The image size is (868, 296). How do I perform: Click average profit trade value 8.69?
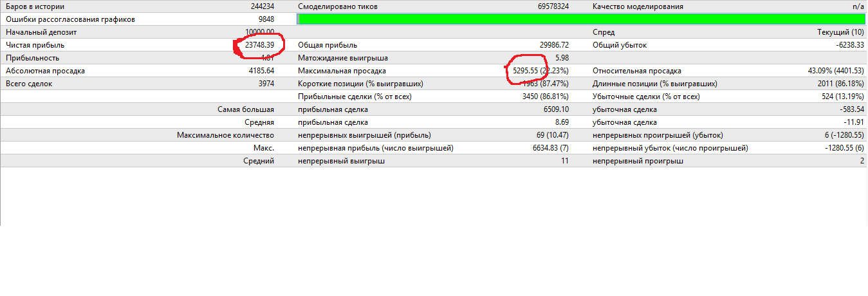[x=562, y=122]
